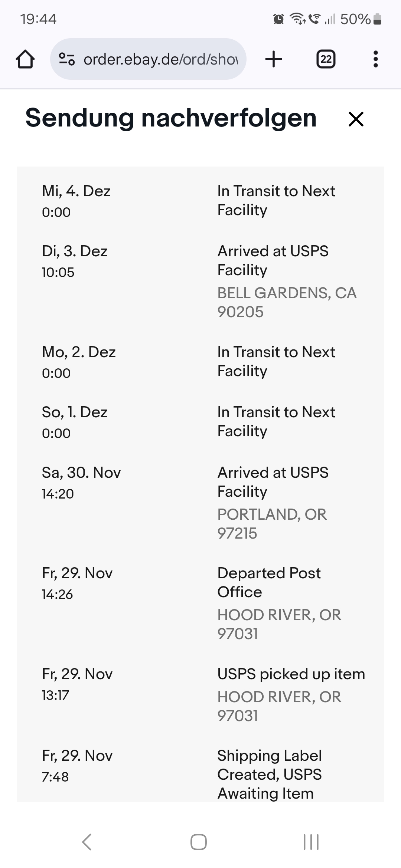Screen dimensions: 401x868
Task: Tap the battery indicator showing 50%
Action: (360, 19)
